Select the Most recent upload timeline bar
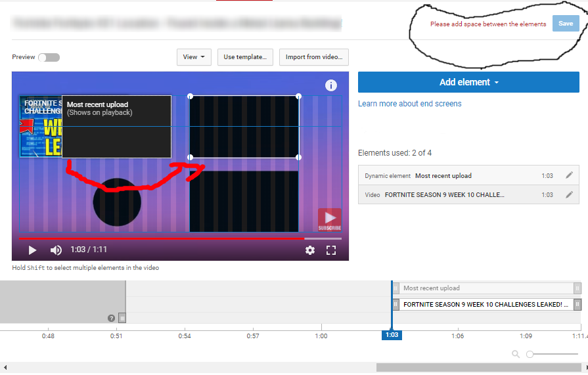The image size is (588, 375). 486,288
